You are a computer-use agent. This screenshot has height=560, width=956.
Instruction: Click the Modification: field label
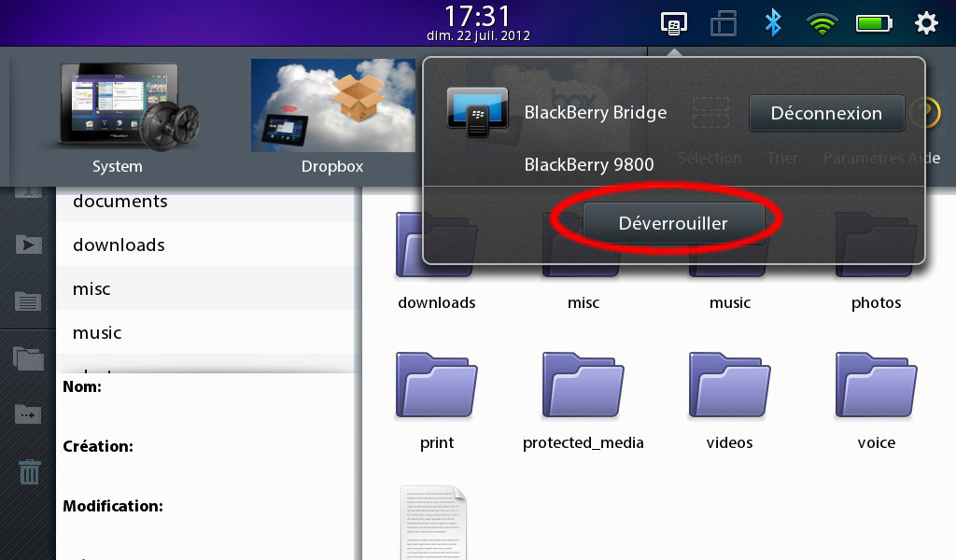(x=113, y=507)
